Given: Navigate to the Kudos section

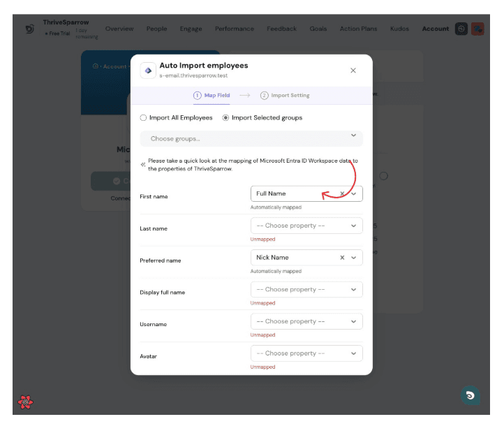Looking at the screenshot, I should pos(399,29).
